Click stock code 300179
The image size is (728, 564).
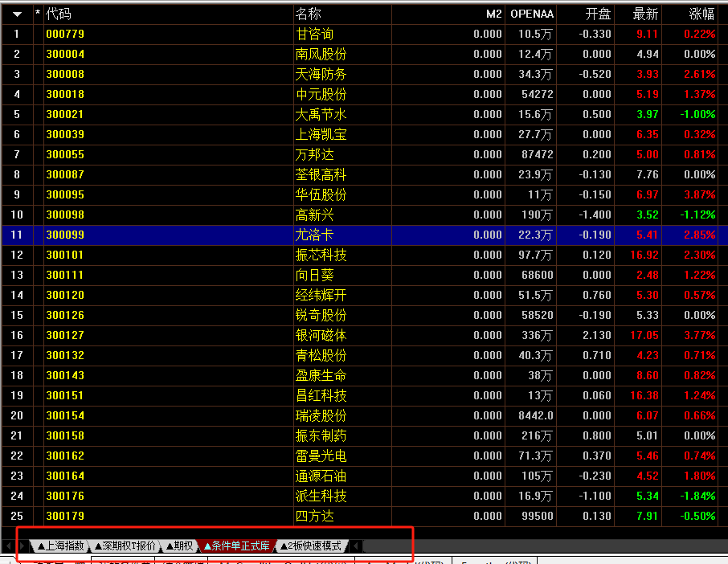[x=65, y=516]
